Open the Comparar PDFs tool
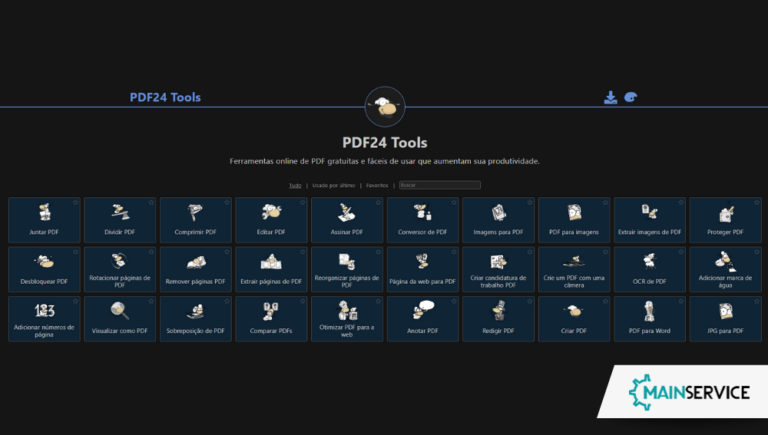The height and width of the screenshot is (435, 768). [x=271, y=319]
